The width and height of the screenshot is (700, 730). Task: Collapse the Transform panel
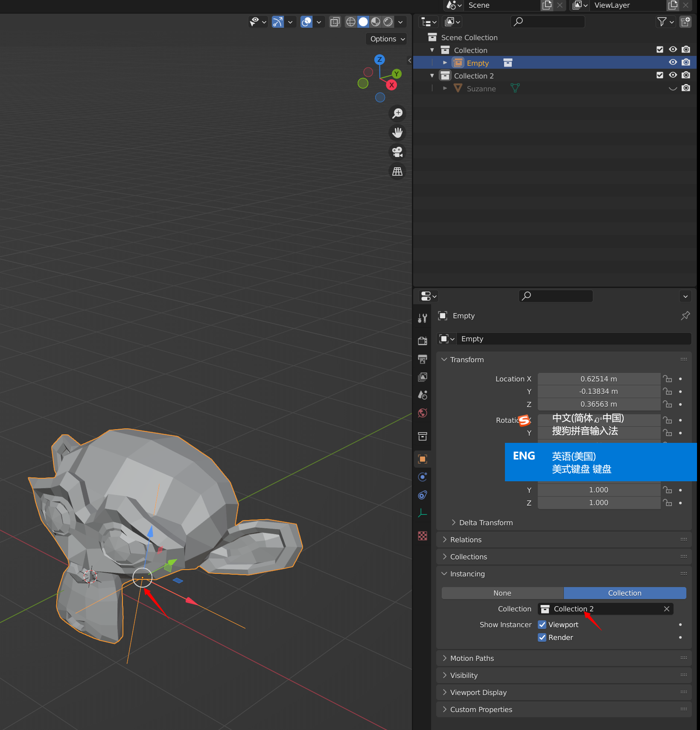[564, 360]
